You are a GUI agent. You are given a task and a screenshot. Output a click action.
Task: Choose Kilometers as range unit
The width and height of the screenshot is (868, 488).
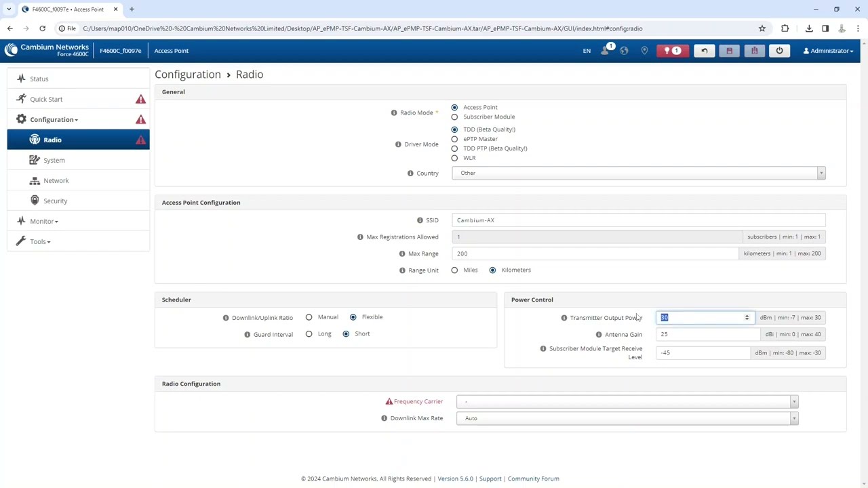(492, 270)
